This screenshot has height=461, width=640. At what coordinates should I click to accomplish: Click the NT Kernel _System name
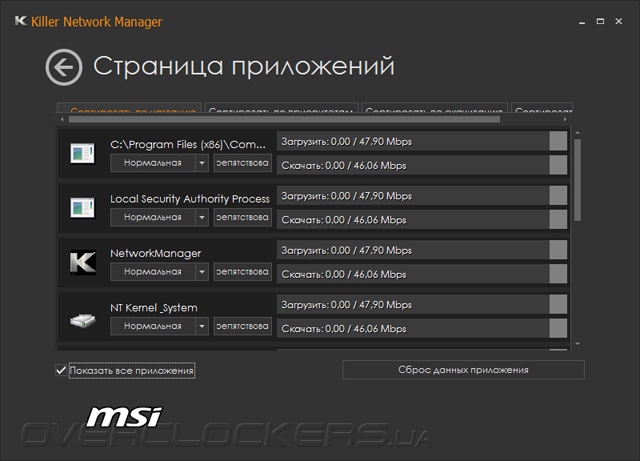[154, 308]
